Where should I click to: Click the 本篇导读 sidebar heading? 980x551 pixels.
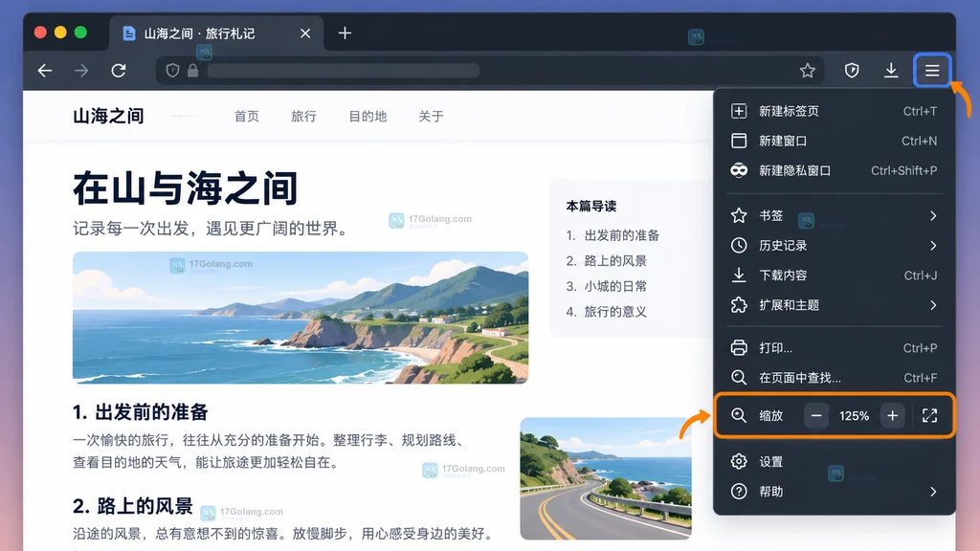(x=591, y=207)
